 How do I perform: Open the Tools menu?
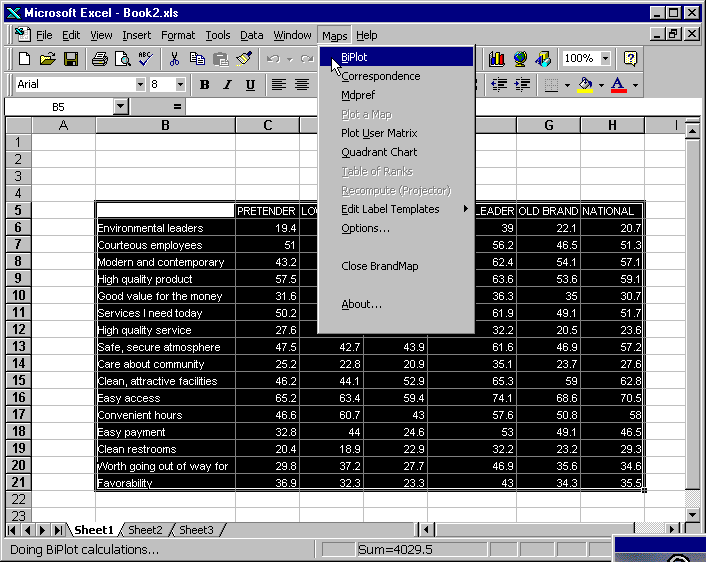click(x=218, y=35)
